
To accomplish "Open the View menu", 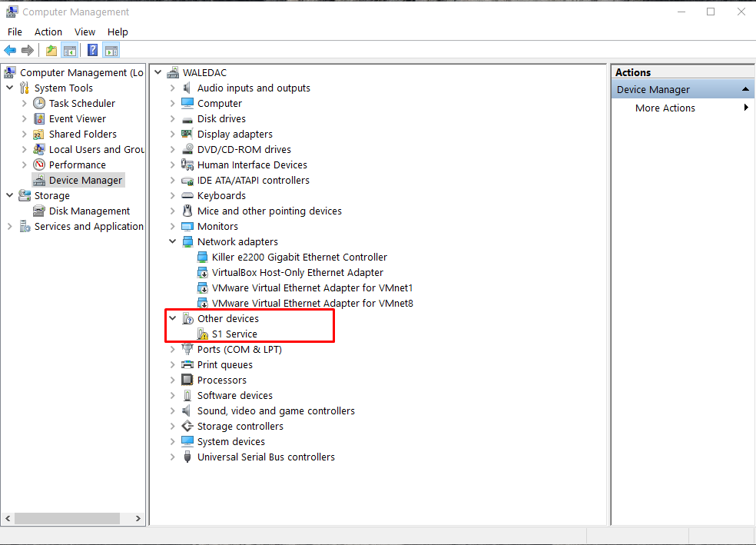I will [85, 32].
